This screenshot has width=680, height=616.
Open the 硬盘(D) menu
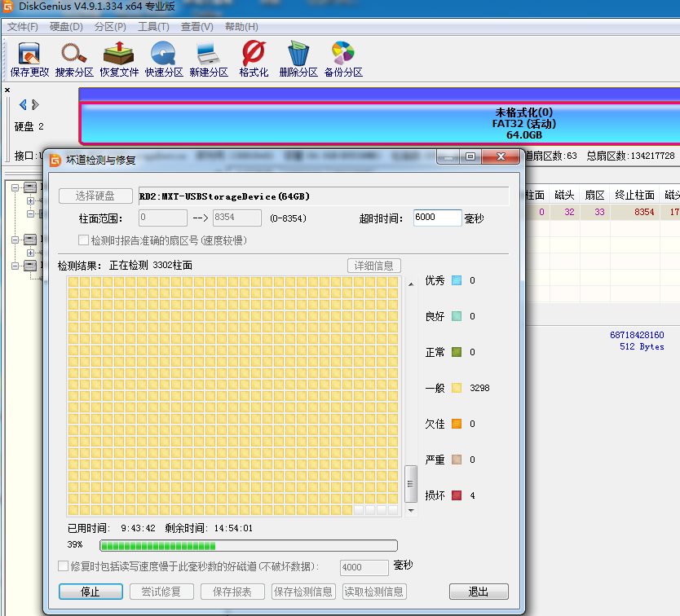point(66,27)
